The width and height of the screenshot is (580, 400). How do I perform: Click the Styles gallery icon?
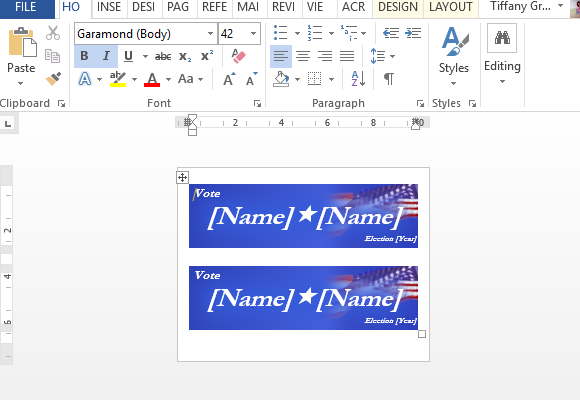(454, 41)
